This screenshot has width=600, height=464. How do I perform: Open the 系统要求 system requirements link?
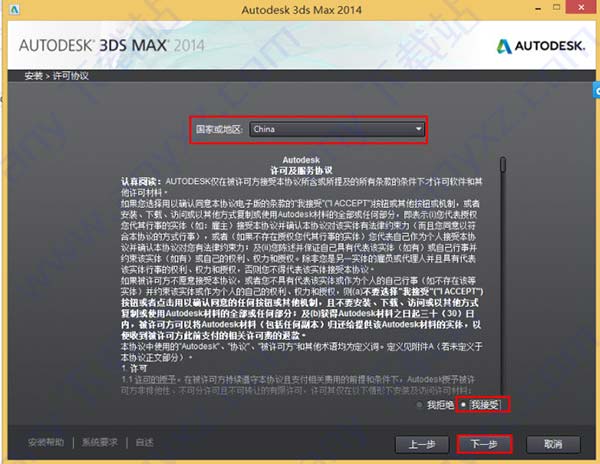click(x=100, y=443)
